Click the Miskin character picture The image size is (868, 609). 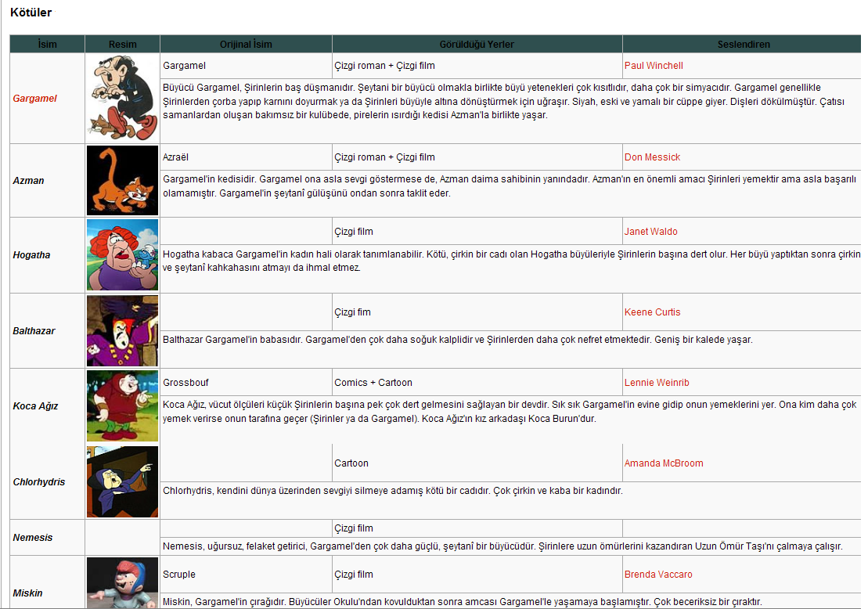coord(122,583)
